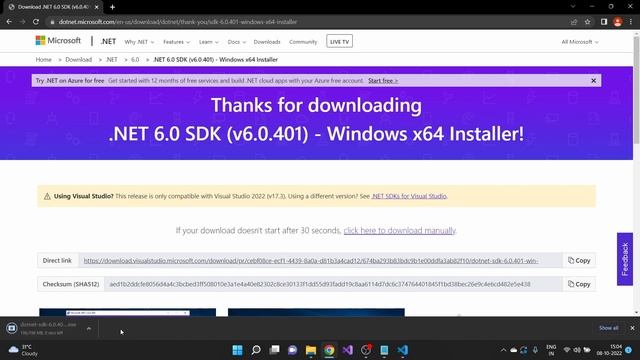Click the .NET brand link
This screenshot has height=360, width=640.
[108, 42]
